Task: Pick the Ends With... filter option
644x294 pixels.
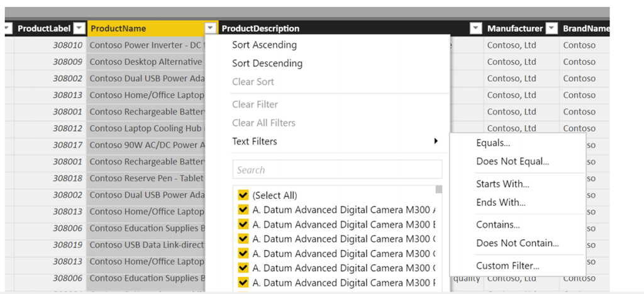Action: coord(501,202)
